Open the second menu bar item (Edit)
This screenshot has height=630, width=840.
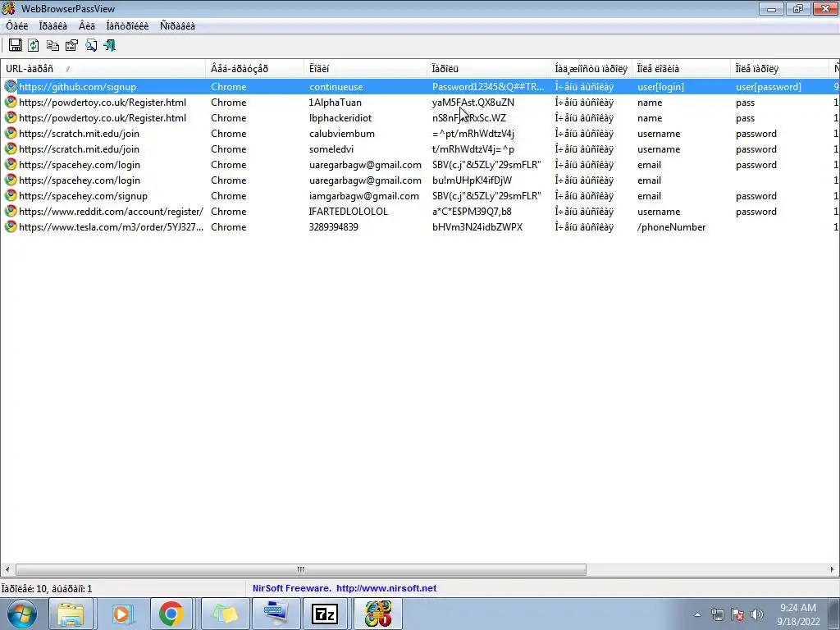(x=53, y=25)
